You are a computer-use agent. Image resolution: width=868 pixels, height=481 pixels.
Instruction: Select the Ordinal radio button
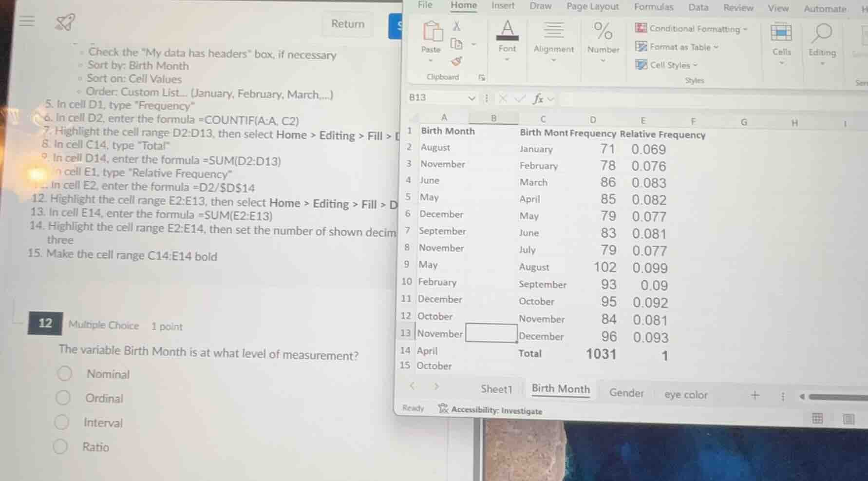(64, 398)
